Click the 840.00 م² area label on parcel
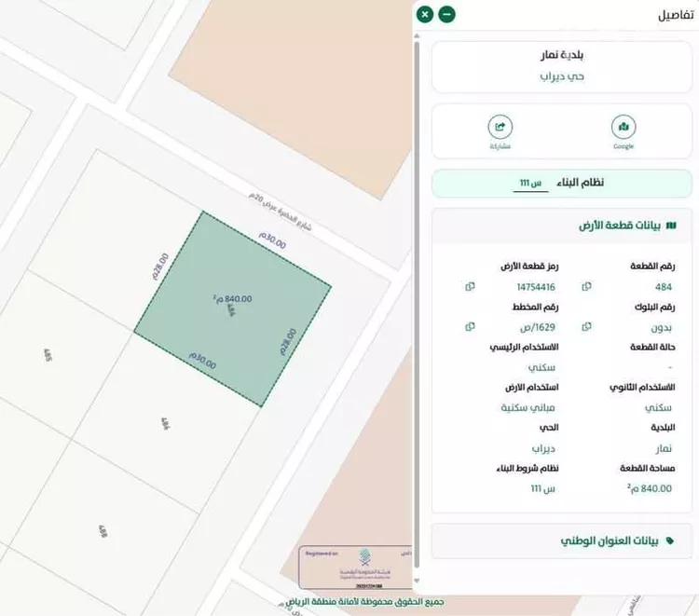The image size is (699, 616). (x=233, y=298)
